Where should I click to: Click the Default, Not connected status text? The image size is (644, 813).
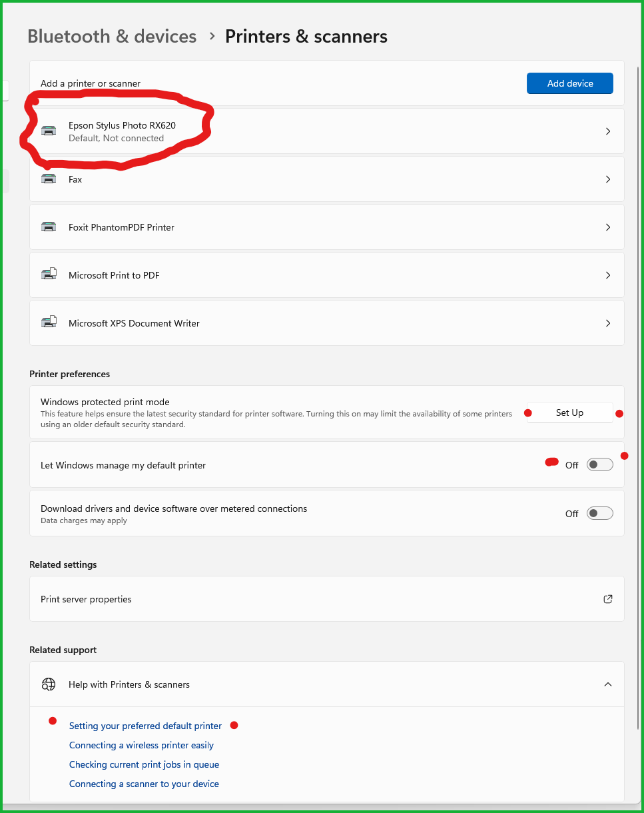116,138
